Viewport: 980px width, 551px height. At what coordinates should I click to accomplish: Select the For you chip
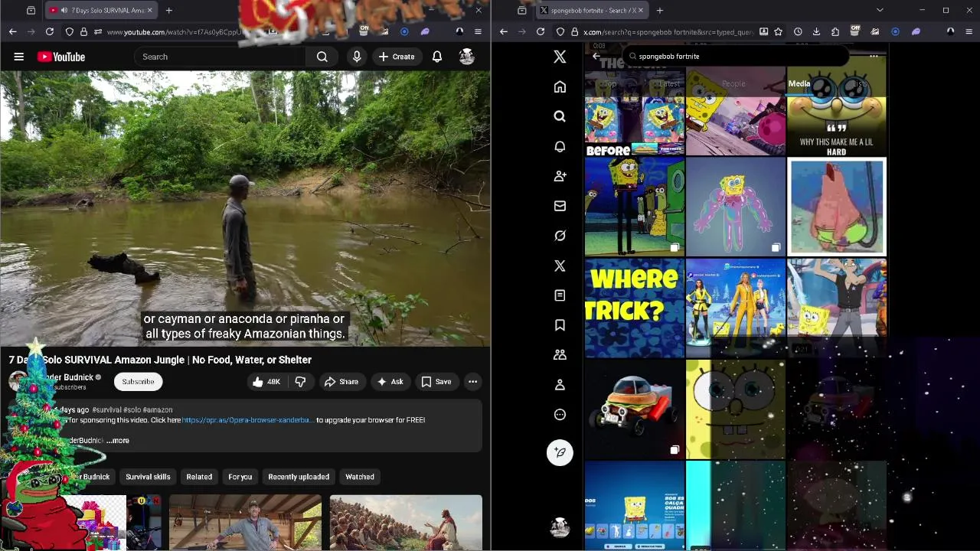click(x=240, y=477)
